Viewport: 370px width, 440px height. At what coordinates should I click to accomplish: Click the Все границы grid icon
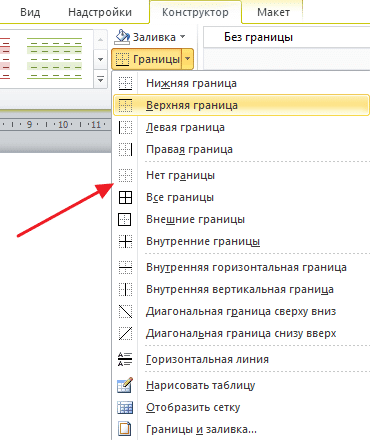tap(125, 197)
